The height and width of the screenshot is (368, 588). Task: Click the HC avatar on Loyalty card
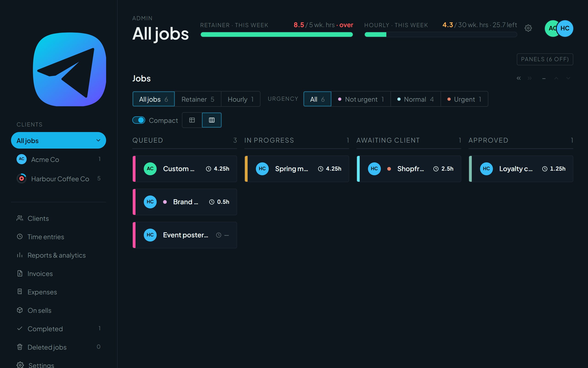point(486,169)
